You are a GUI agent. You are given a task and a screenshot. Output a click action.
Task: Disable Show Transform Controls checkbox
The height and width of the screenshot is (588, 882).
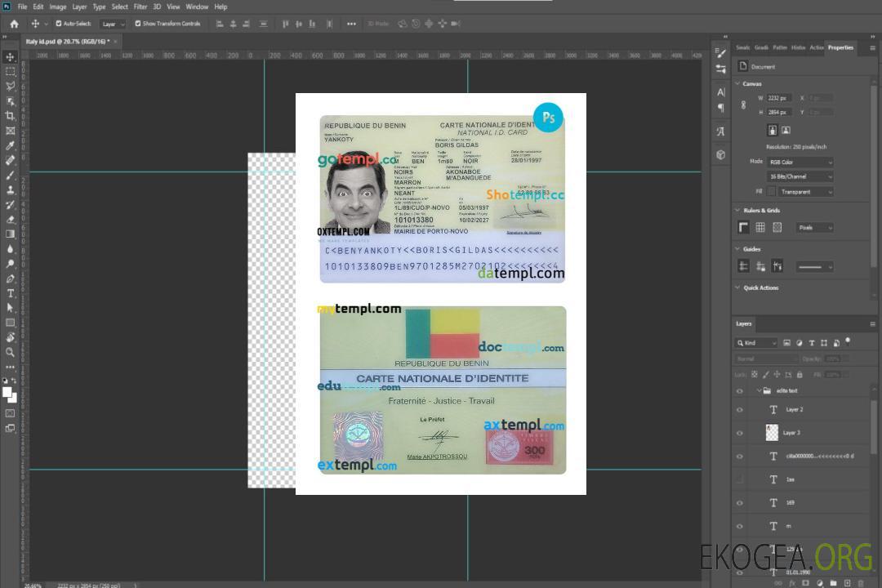click(x=138, y=24)
